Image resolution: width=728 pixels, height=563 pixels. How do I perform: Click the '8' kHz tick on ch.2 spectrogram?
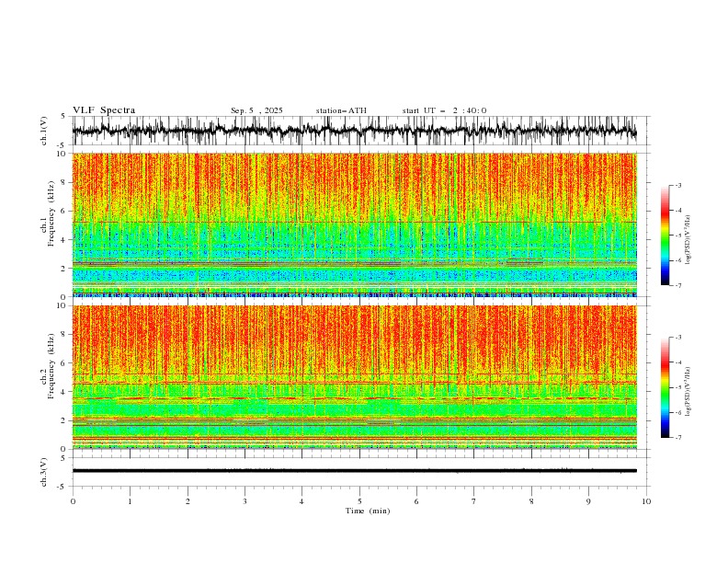(x=64, y=335)
